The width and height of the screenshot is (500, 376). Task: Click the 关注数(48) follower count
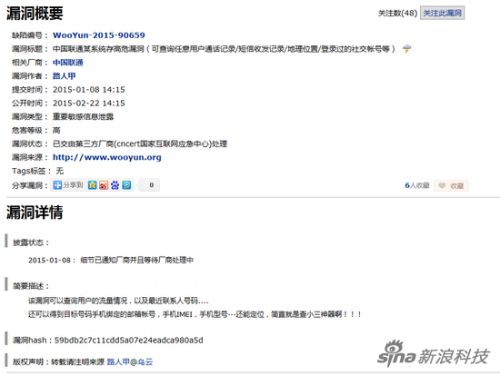tap(398, 13)
